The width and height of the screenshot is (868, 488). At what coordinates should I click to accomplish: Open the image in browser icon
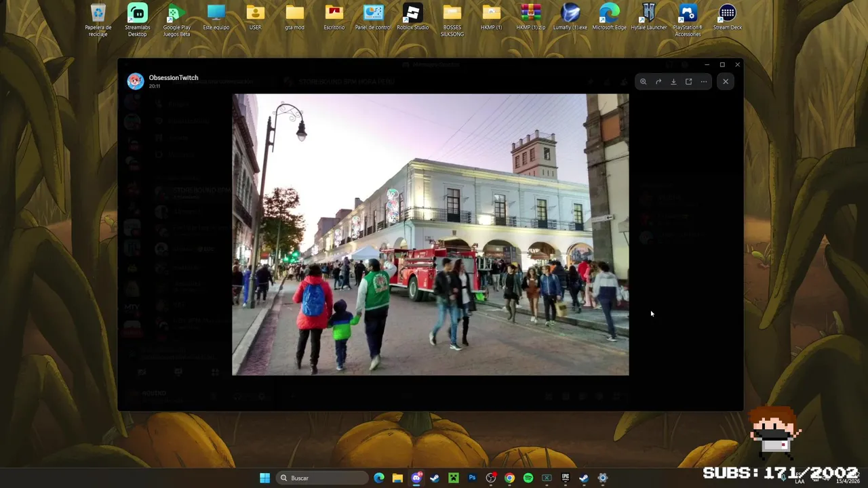pyautogui.click(x=688, y=82)
